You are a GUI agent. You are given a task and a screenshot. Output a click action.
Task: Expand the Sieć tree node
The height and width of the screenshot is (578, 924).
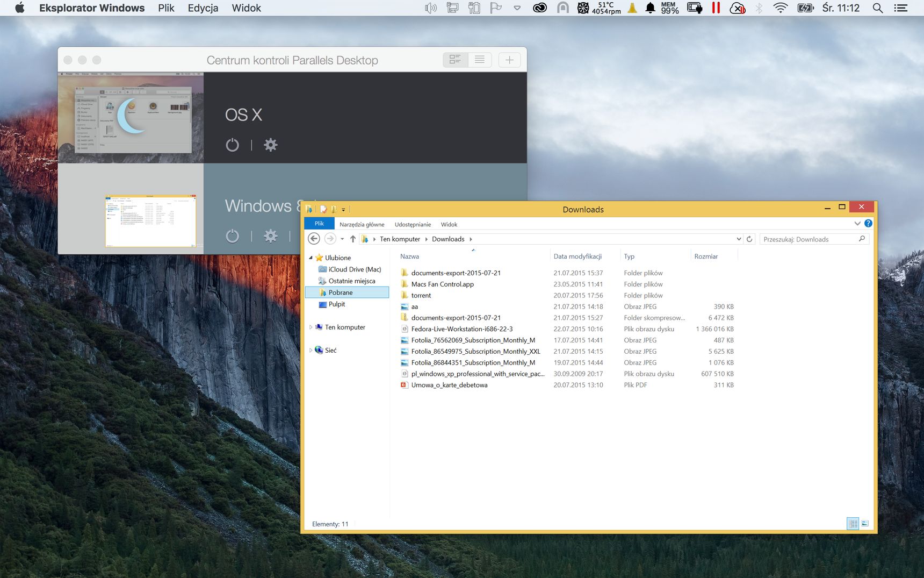click(311, 350)
